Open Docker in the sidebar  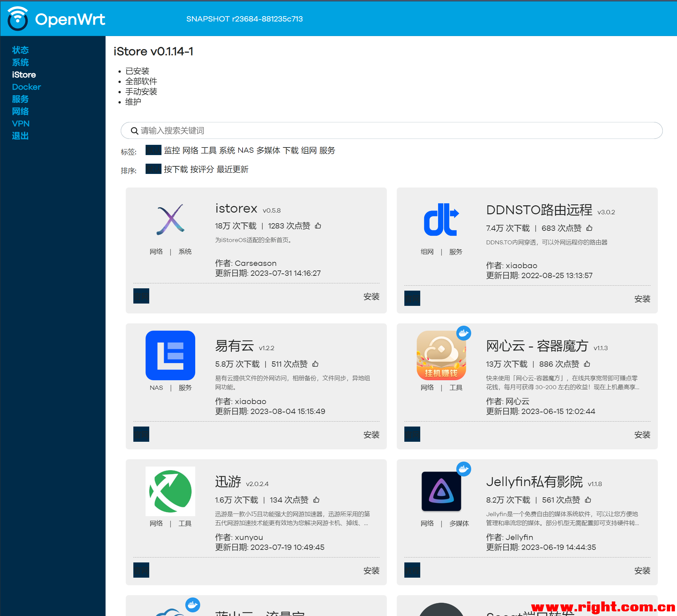pos(26,87)
